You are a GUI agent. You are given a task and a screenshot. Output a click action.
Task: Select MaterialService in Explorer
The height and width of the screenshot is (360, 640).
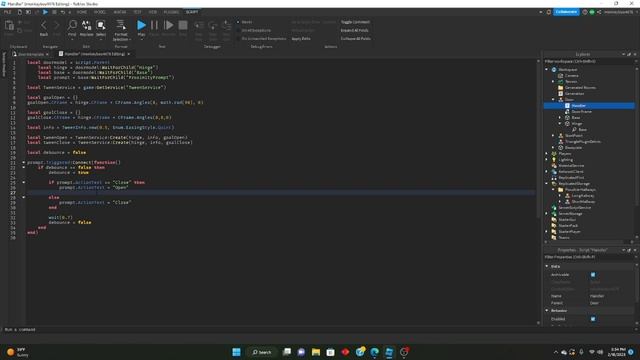(571, 166)
